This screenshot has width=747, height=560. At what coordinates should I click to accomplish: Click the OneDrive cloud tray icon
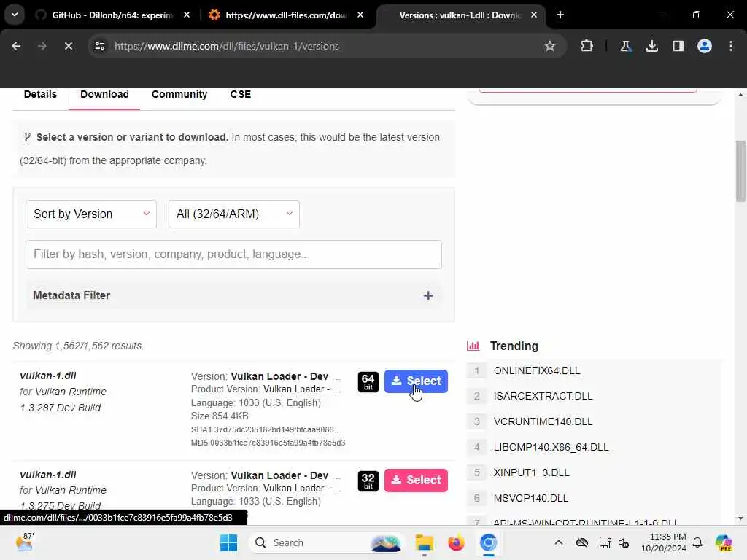point(582,542)
